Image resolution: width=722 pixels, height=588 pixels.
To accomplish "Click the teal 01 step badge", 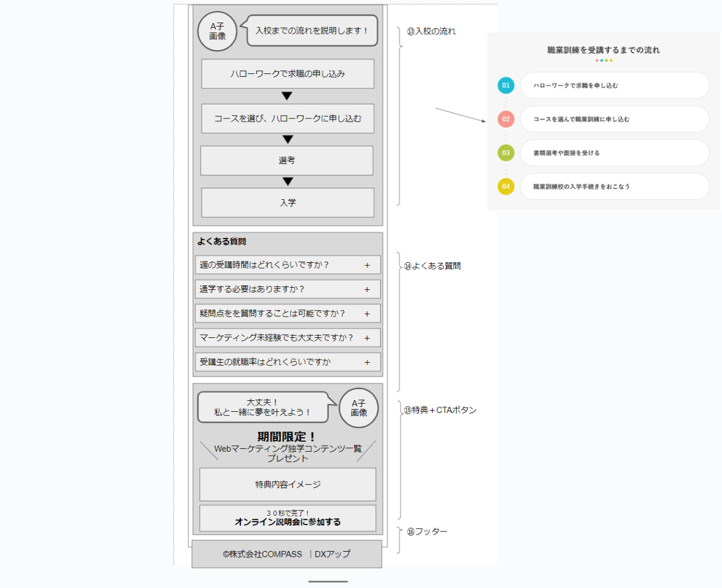I will 506,85.
